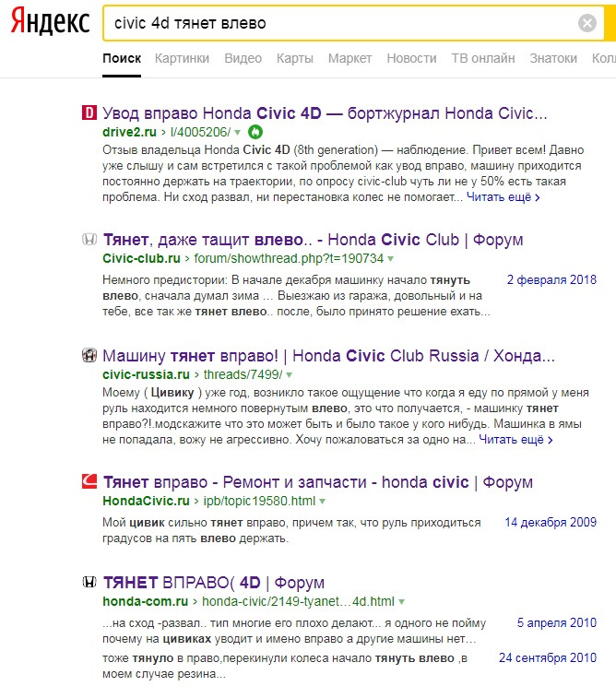This screenshot has height=698, width=616.
Task: Open result 'ТЯНЕТ ВПРАВО( 4D | Форум'
Action: [214, 583]
